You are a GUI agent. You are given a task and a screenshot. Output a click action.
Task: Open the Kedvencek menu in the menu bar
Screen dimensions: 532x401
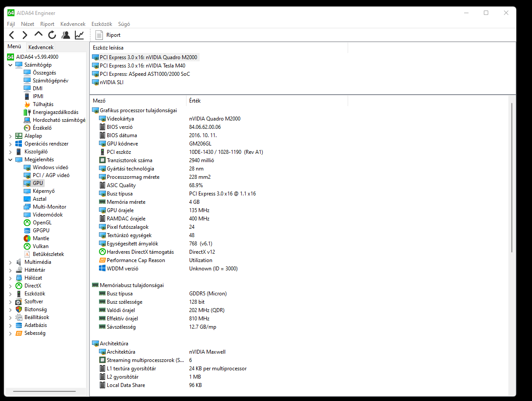73,24
